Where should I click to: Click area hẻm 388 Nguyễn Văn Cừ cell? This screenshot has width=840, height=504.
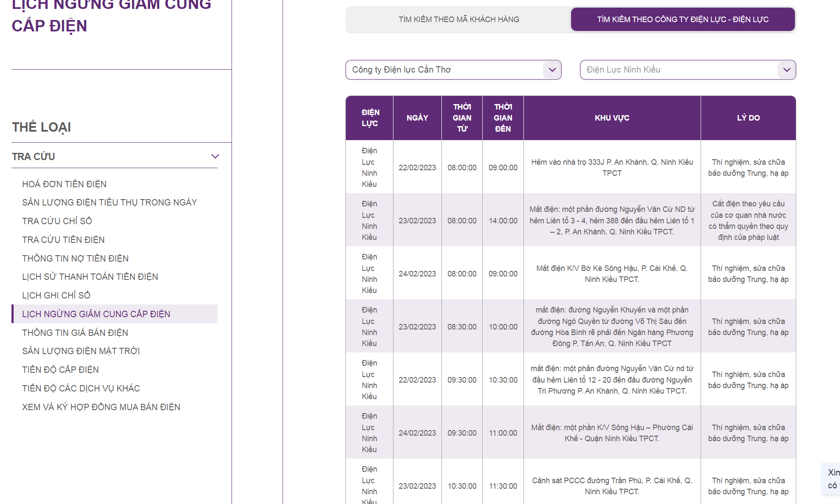click(x=612, y=221)
